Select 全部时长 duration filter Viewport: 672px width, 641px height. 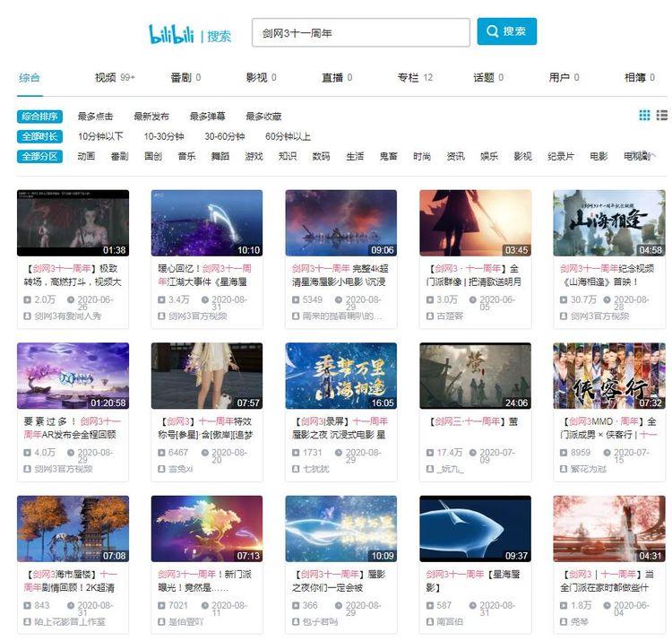(x=39, y=136)
